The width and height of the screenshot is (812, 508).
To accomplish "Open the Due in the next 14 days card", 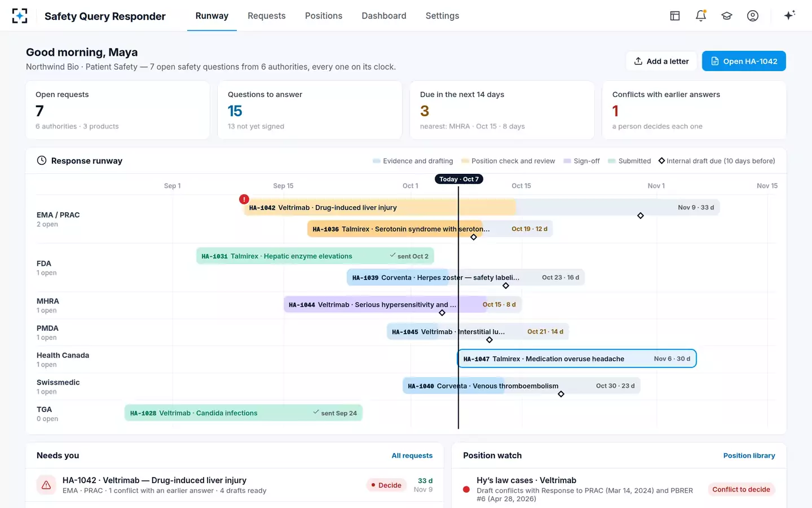I will point(502,110).
